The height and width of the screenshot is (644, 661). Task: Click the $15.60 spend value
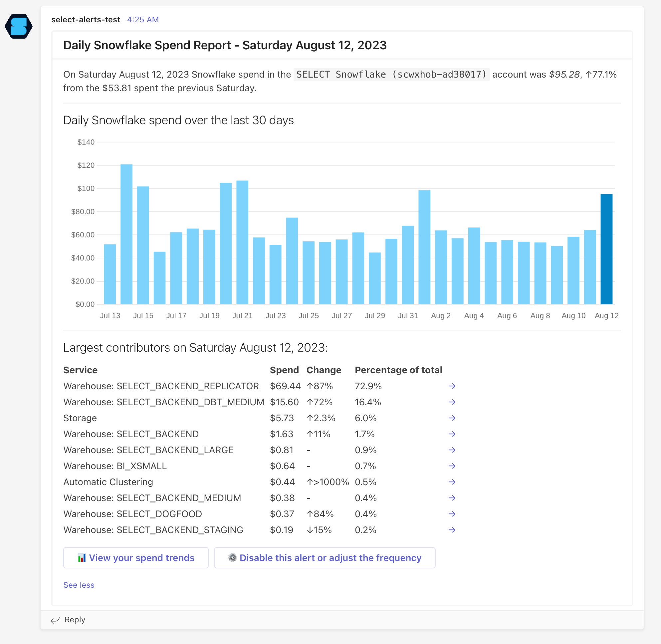click(x=284, y=402)
